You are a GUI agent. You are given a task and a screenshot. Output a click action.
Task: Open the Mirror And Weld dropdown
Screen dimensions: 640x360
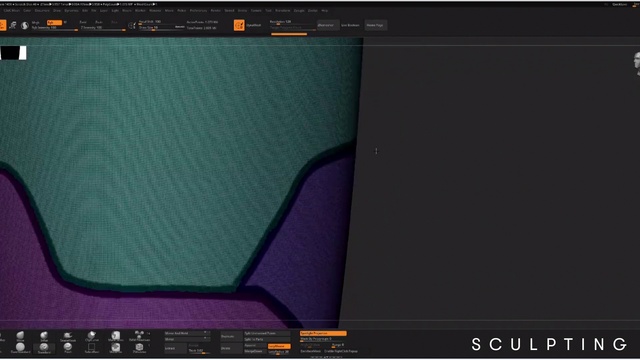pos(187,333)
